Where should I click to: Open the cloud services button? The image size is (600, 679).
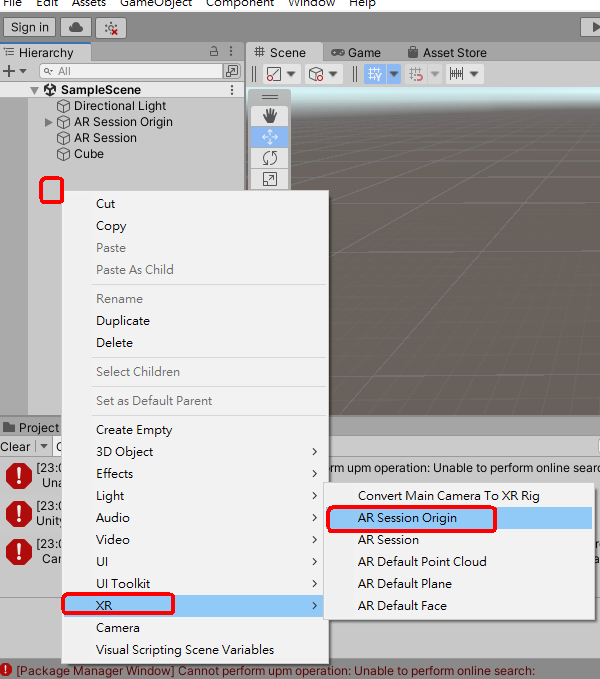pyautogui.click(x=76, y=28)
